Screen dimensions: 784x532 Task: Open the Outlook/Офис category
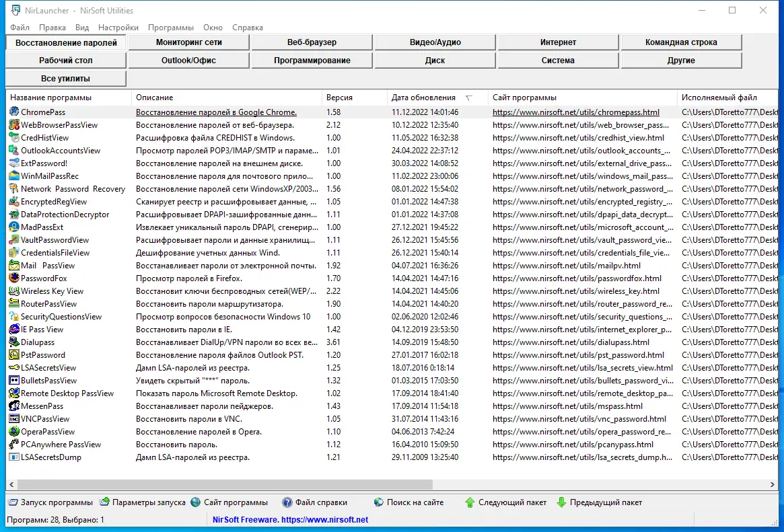pos(189,61)
